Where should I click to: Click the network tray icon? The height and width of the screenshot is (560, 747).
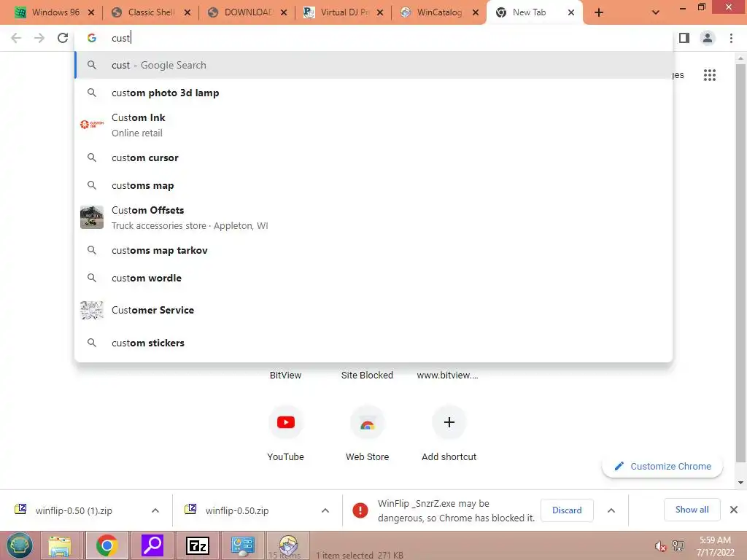tap(678, 546)
